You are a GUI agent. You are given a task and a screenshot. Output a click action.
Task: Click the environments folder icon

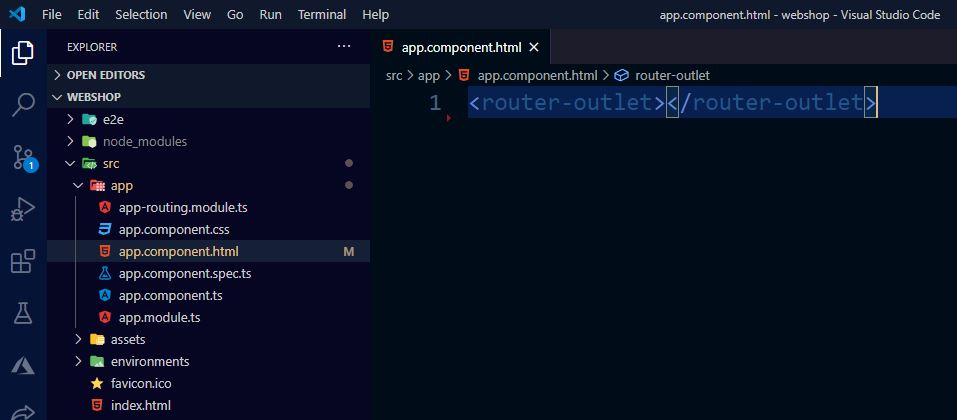coord(96,361)
